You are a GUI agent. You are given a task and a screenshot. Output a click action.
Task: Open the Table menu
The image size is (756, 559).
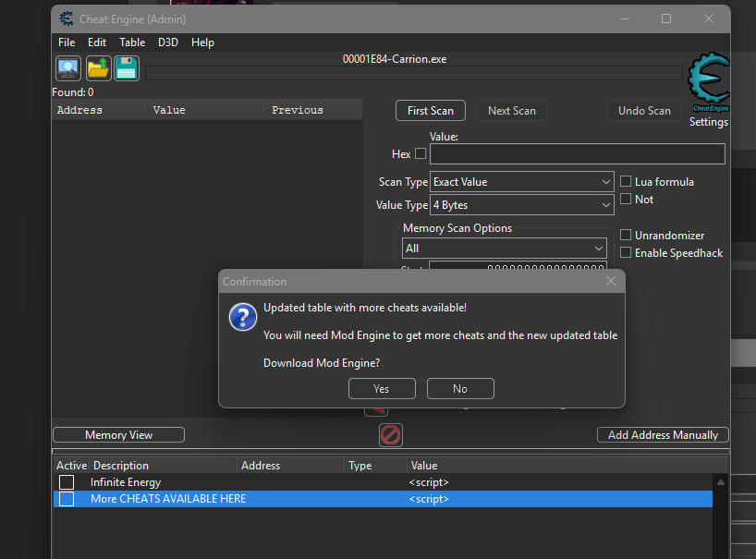(132, 43)
